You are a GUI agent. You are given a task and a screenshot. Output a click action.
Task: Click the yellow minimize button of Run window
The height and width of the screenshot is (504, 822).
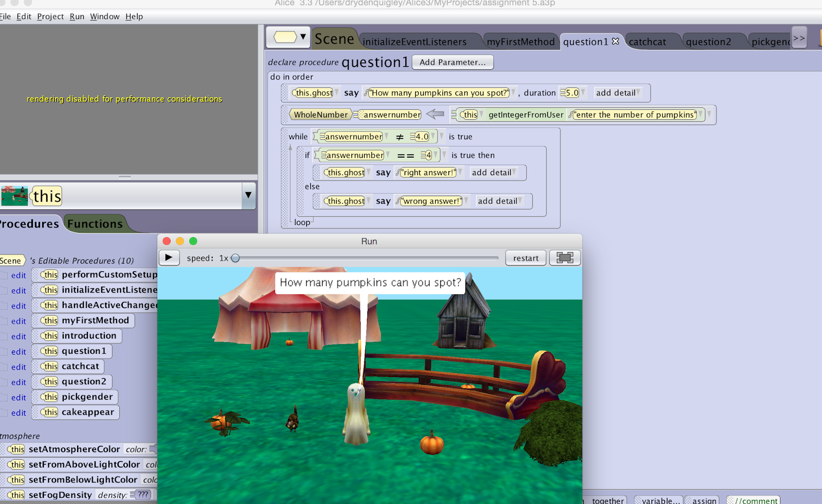[180, 241]
